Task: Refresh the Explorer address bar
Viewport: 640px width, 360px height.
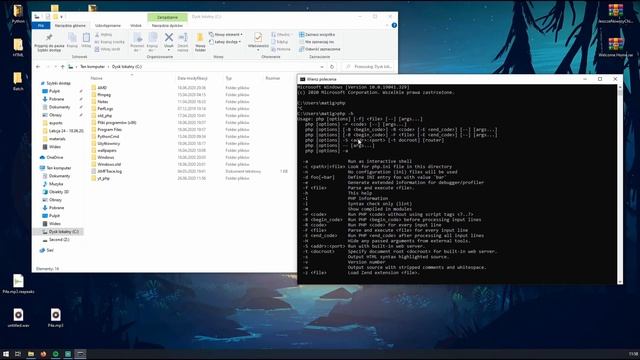Action: pyautogui.click(x=332, y=67)
